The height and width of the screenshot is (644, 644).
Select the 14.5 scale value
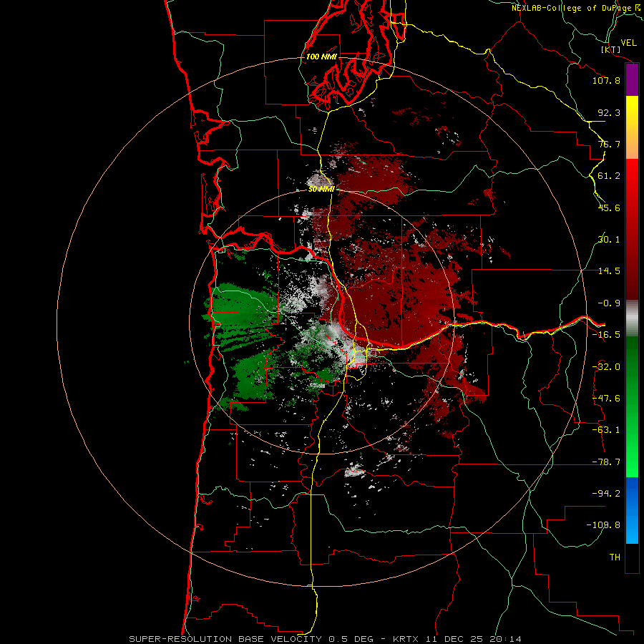point(609,271)
